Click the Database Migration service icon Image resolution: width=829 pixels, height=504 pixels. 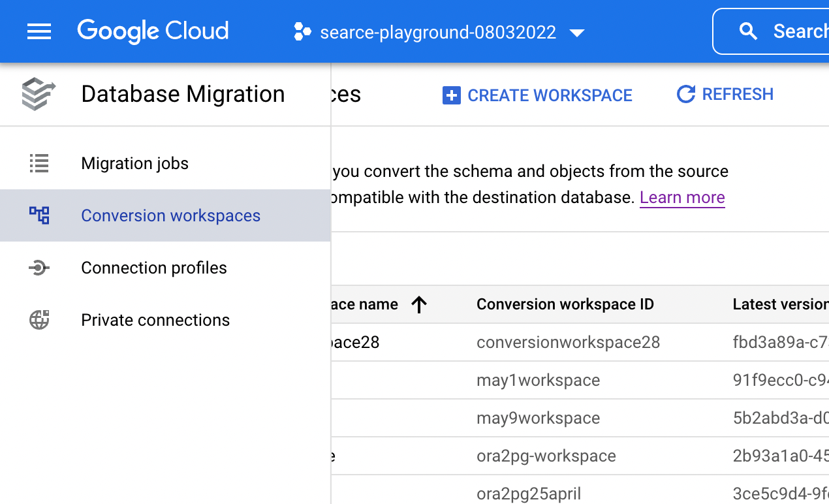[39, 93]
